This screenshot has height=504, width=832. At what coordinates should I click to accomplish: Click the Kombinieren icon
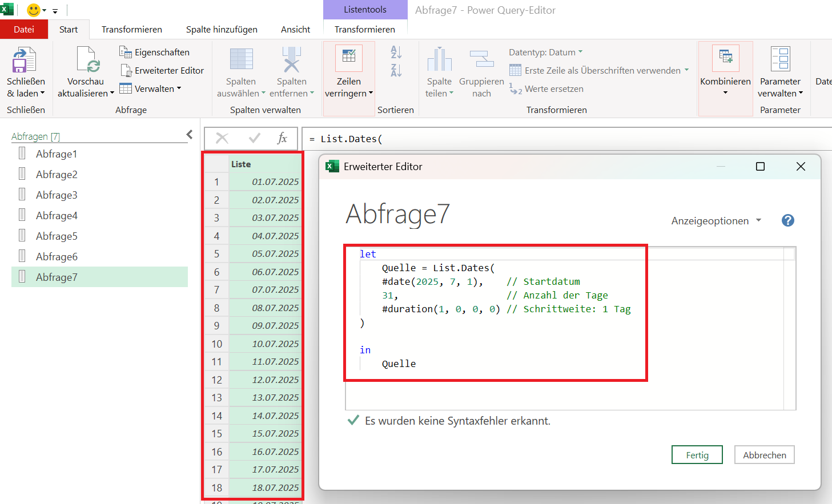(x=725, y=57)
